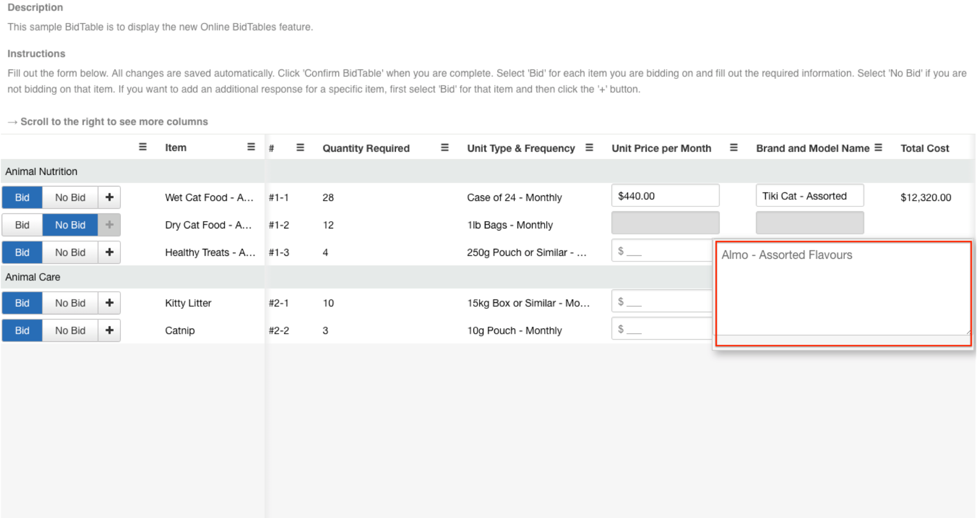Select Bid for Healthy Treats
Screen dimensions: 980x518
pyautogui.click(x=22, y=253)
